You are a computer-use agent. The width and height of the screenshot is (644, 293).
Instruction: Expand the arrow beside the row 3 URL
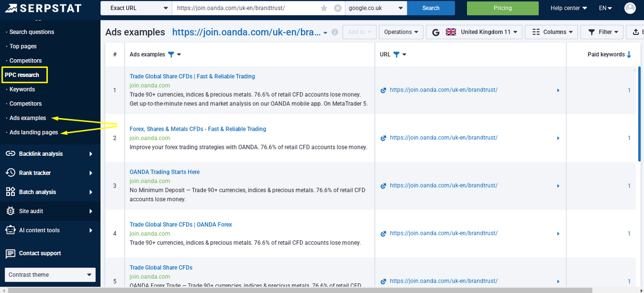(558, 185)
